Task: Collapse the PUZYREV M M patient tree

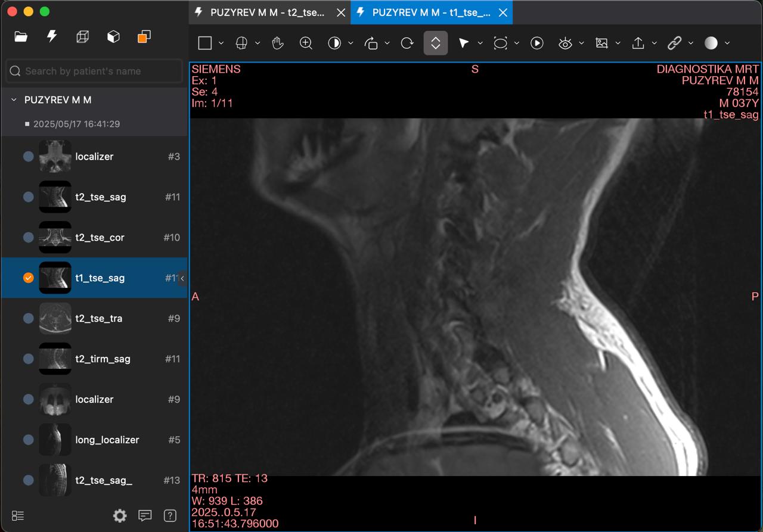Action: (x=14, y=100)
